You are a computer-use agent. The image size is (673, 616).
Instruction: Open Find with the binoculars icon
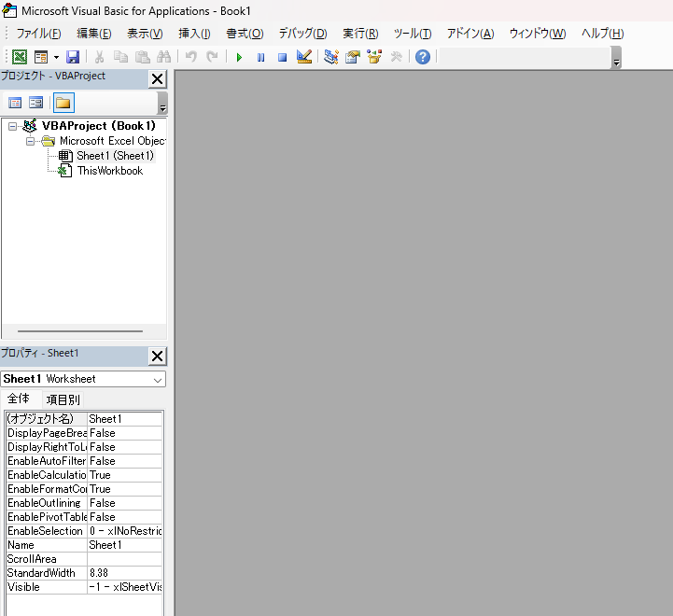164,57
